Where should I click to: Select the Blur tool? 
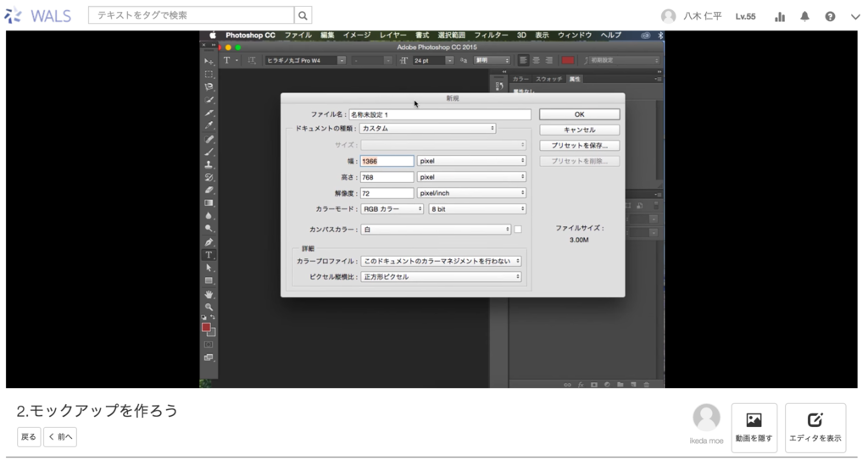click(209, 216)
